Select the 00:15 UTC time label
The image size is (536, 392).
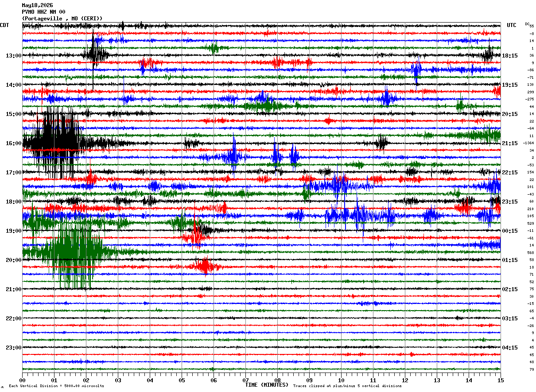point(510,231)
